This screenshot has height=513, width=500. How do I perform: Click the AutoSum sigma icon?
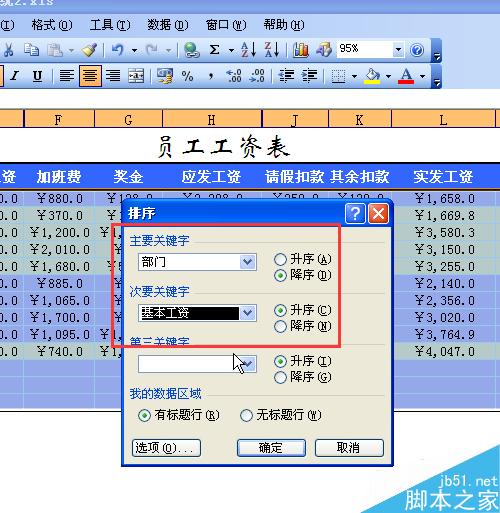coord(215,50)
